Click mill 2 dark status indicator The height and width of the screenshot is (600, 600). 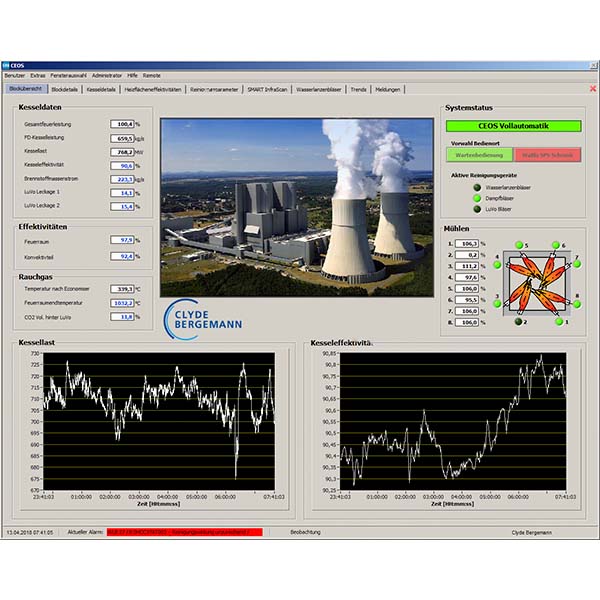tap(518, 321)
